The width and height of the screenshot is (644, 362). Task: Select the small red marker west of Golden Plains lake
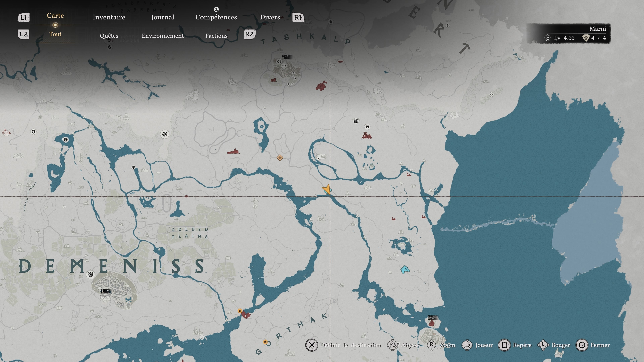[186, 196]
